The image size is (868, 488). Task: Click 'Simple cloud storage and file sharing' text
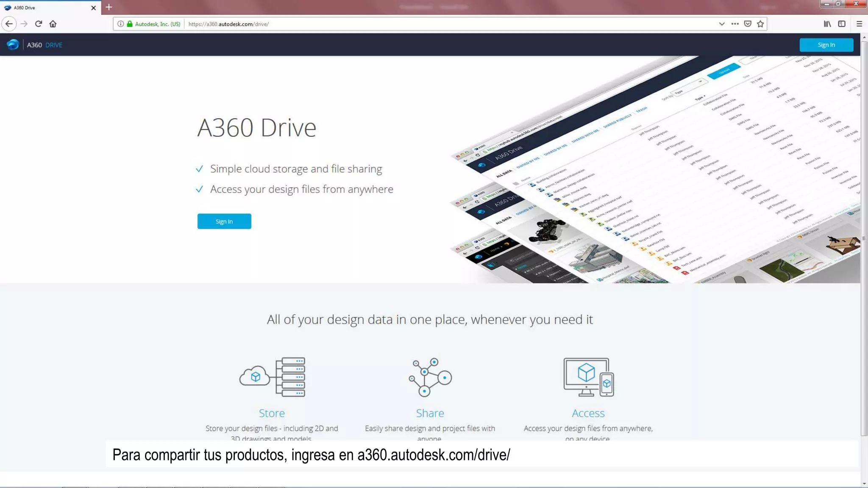[296, 169]
